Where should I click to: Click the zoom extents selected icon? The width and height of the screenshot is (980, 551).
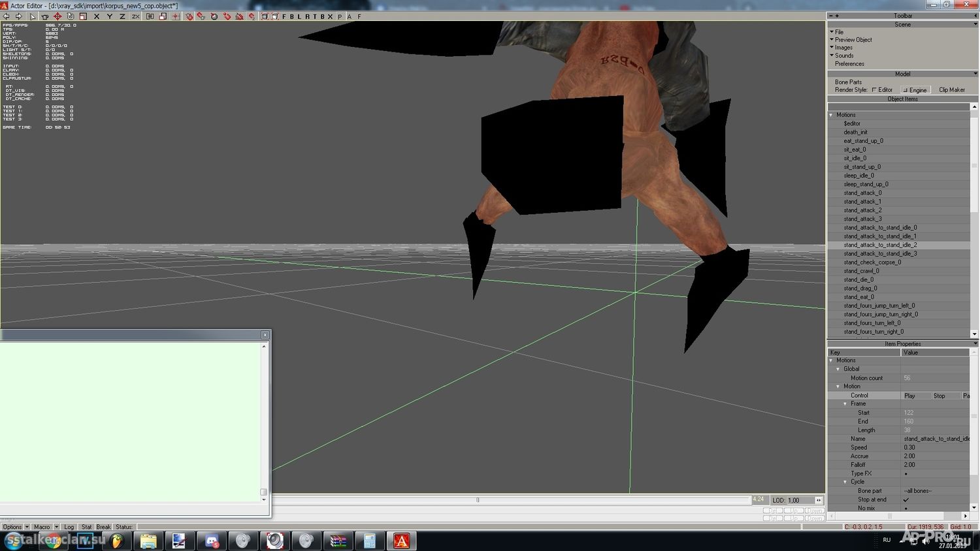(x=274, y=16)
